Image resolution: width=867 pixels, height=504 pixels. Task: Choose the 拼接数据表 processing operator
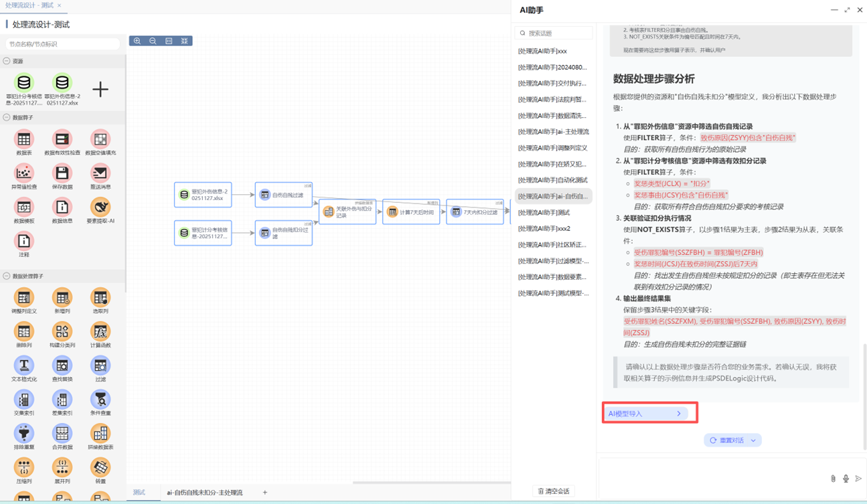[x=100, y=434]
